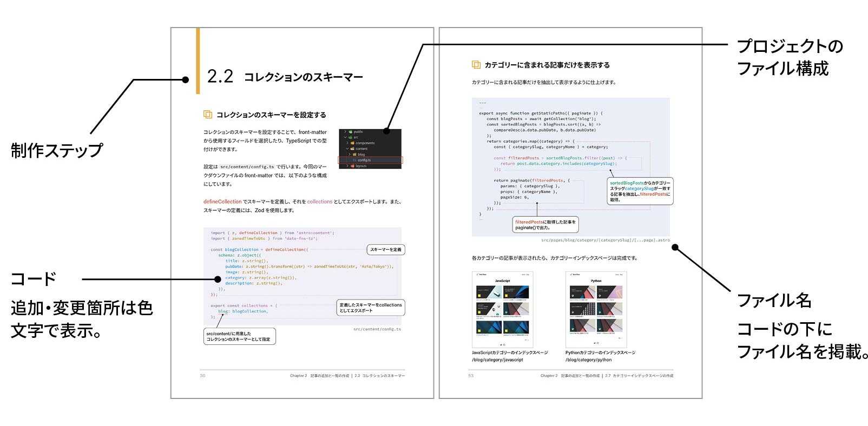This screenshot has height=426, width=868.
Task: Click the section icon beside コレクションのスキーマーを設定する
Action: [x=207, y=115]
